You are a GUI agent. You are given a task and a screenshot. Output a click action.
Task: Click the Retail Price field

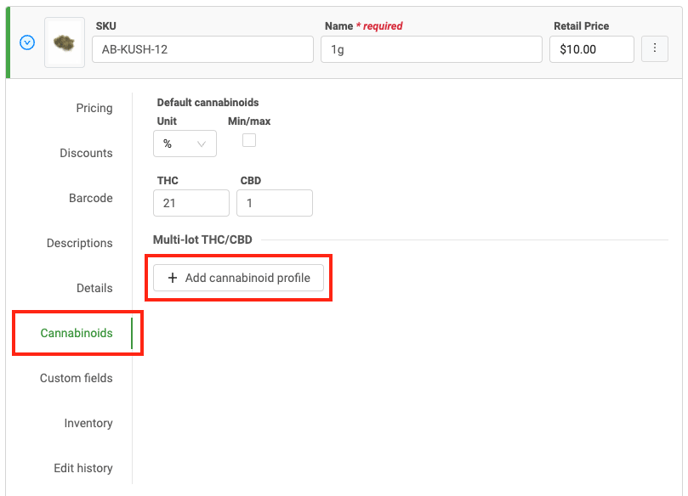[x=591, y=50]
